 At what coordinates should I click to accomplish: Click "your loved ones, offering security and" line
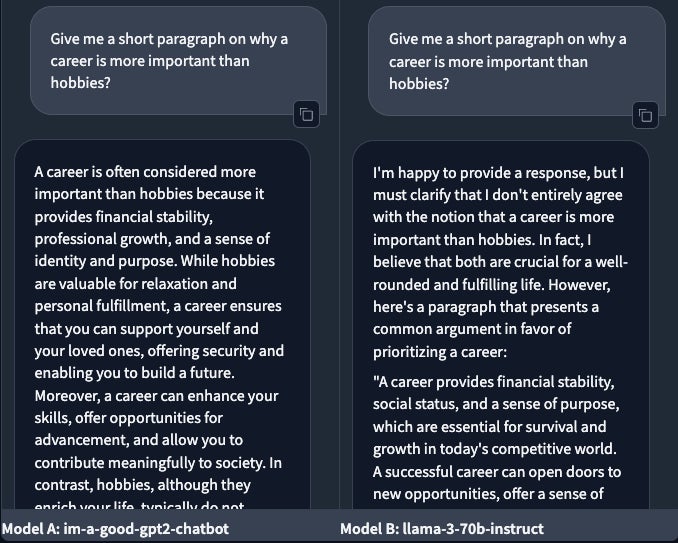[x=159, y=351]
